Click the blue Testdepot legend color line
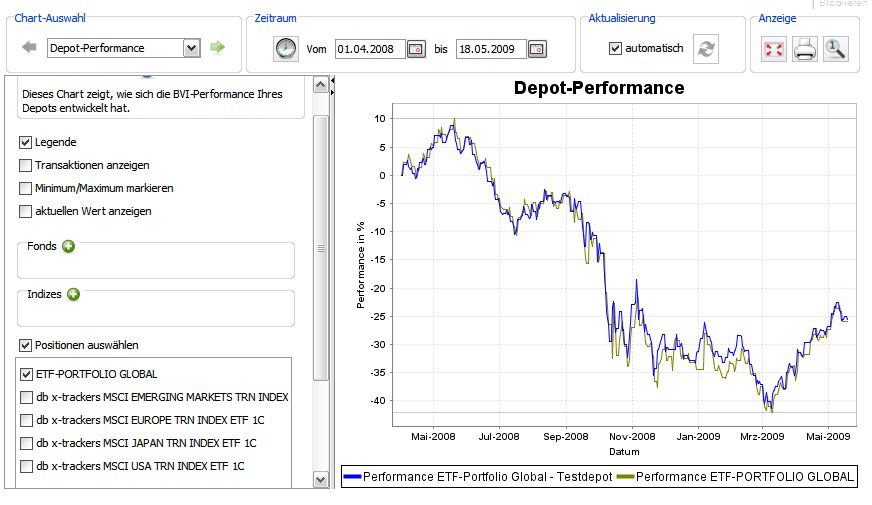The width and height of the screenshot is (872, 505). coord(353,477)
